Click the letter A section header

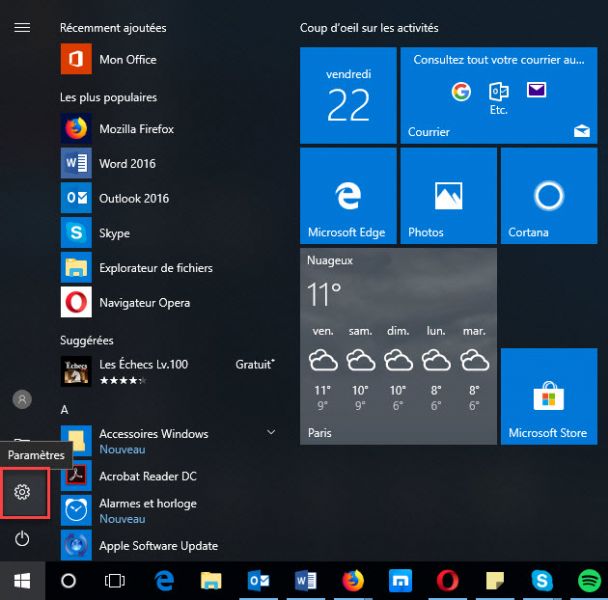pos(64,410)
